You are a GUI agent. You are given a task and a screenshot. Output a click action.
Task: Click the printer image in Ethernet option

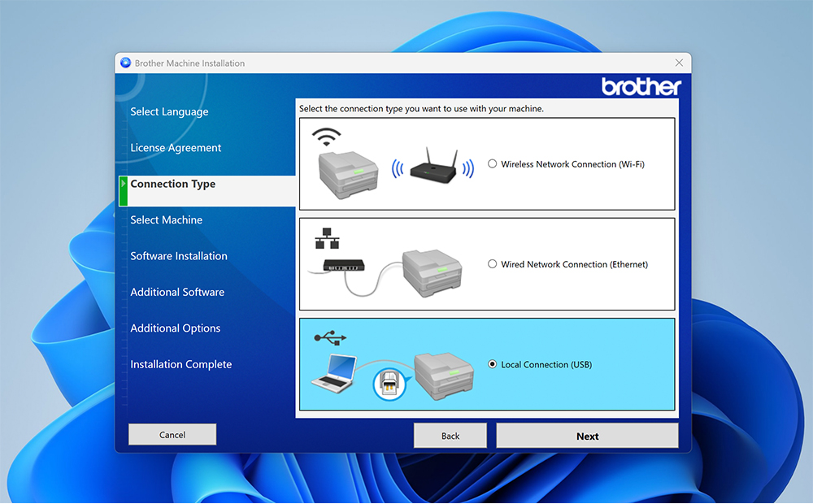click(x=432, y=273)
